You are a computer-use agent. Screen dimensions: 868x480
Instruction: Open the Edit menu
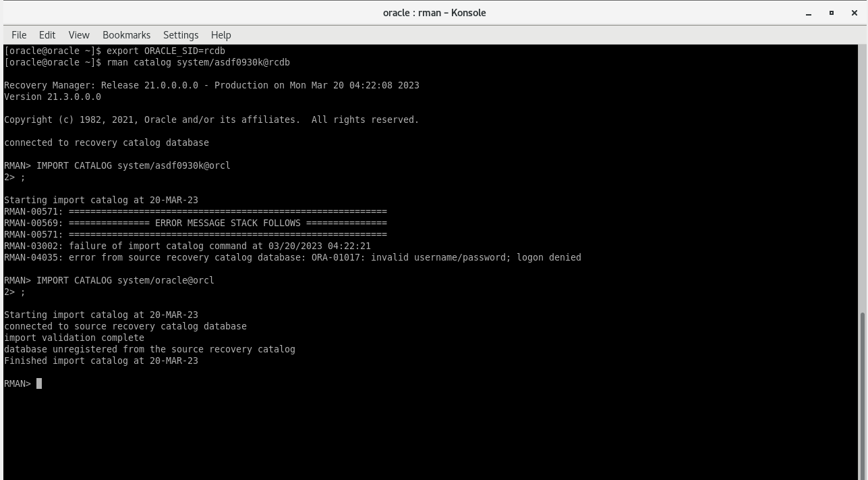pyautogui.click(x=47, y=35)
